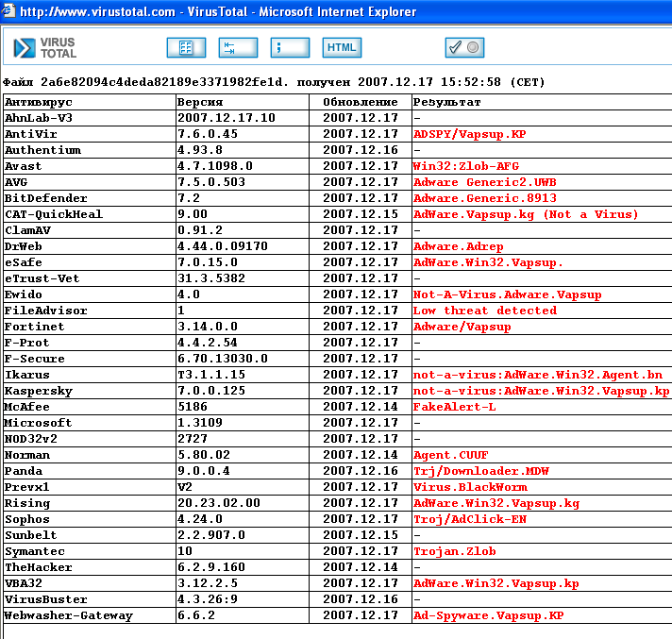This screenshot has width=672, height=639.
Task: Select the AntiVir result ADSPY/Vapsup.KP
Action: [469, 134]
